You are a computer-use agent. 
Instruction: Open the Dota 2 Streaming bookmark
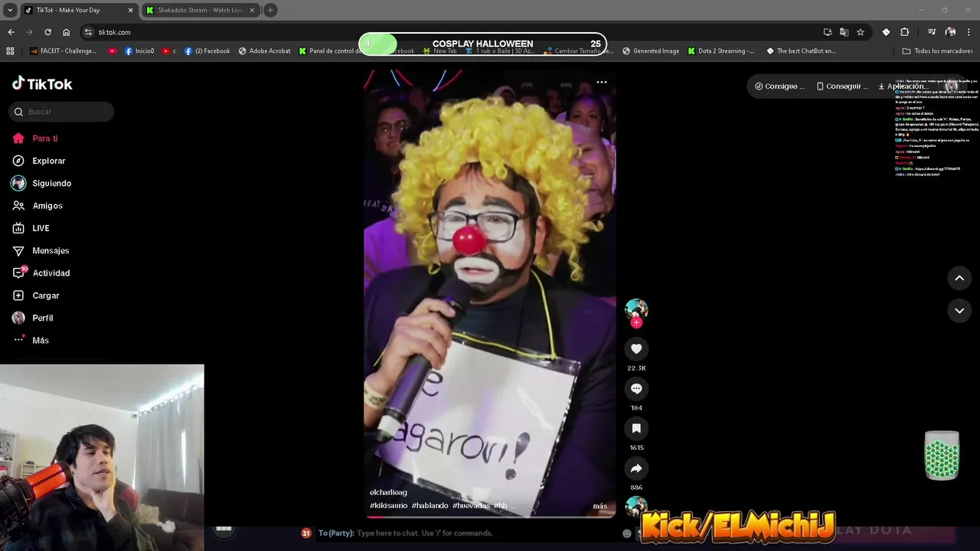(721, 51)
